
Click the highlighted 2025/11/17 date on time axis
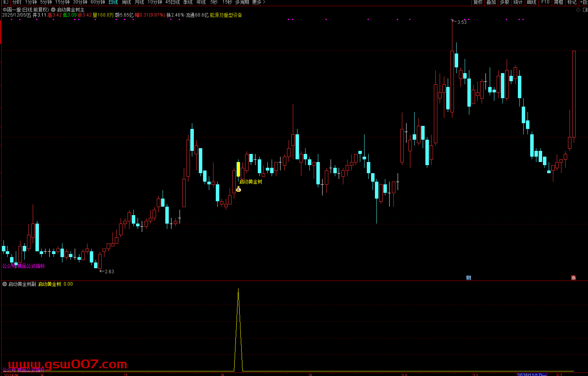click(x=531, y=374)
